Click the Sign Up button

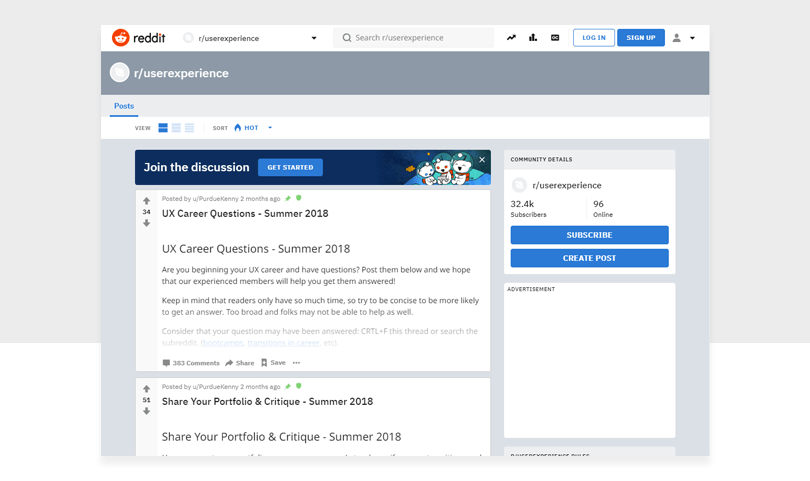(641, 38)
